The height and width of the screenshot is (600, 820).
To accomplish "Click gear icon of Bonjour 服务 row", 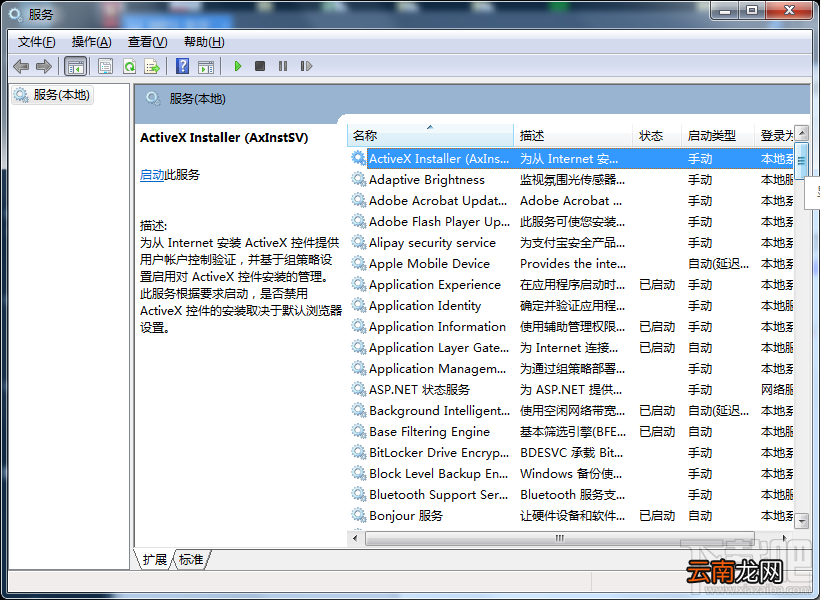I will coord(358,515).
